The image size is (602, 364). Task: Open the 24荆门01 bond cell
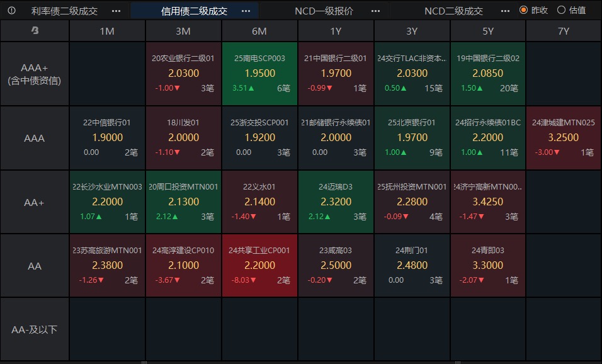point(412,266)
